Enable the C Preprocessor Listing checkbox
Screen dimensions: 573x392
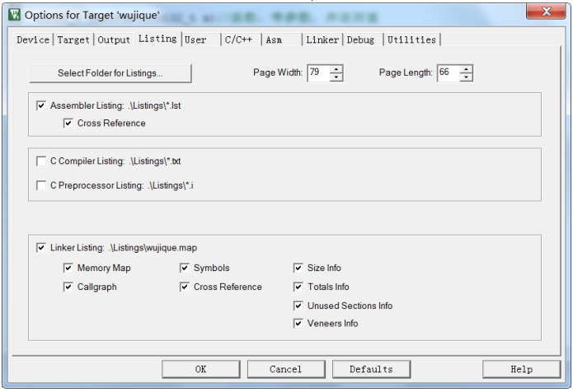tap(41, 185)
